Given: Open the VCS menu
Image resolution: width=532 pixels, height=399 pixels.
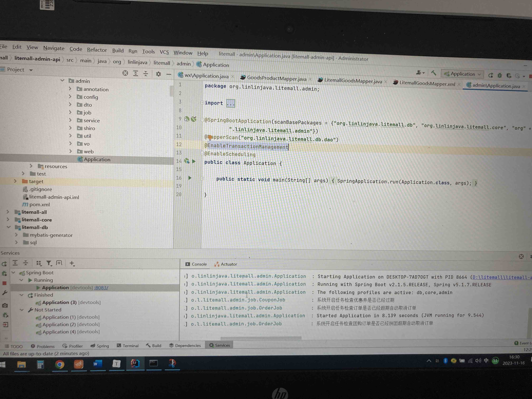Looking at the screenshot, I should pos(164,52).
